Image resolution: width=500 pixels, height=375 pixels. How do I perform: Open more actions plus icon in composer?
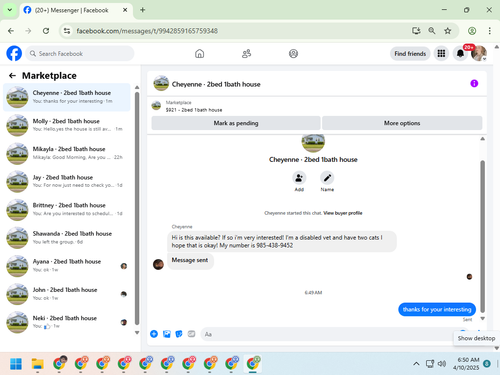click(x=154, y=334)
